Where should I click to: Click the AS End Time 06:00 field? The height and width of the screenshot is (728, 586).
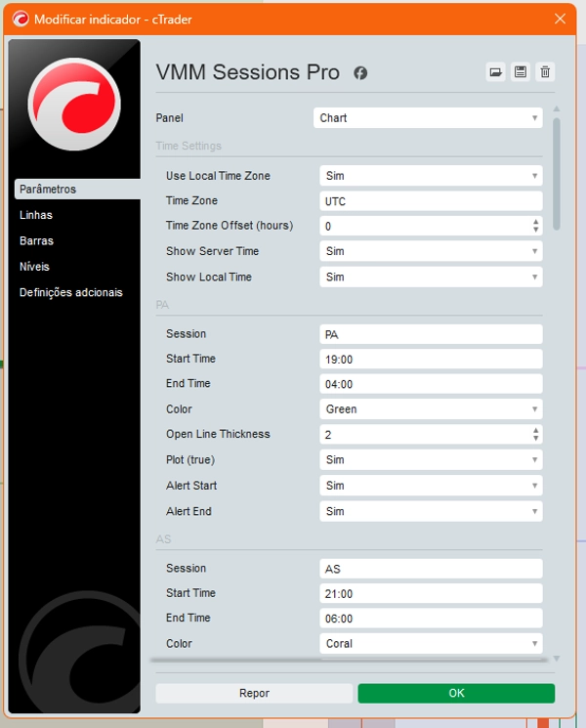click(x=431, y=619)
